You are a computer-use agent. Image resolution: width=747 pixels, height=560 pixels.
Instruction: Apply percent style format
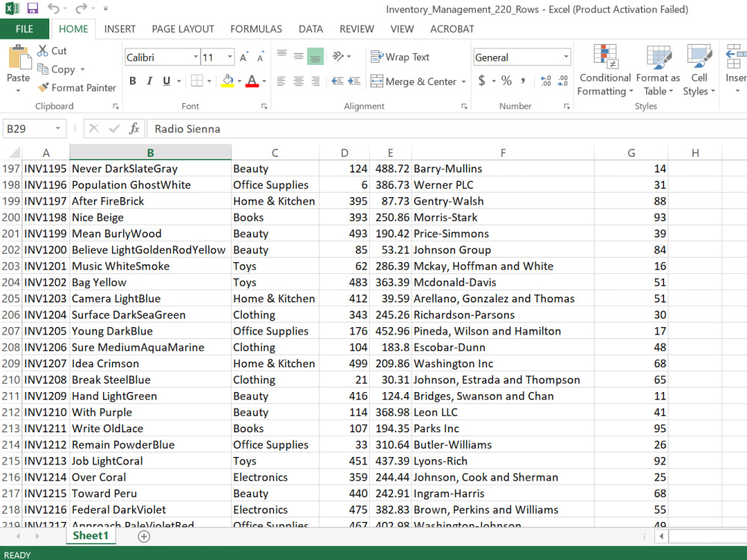coord(506,81)
